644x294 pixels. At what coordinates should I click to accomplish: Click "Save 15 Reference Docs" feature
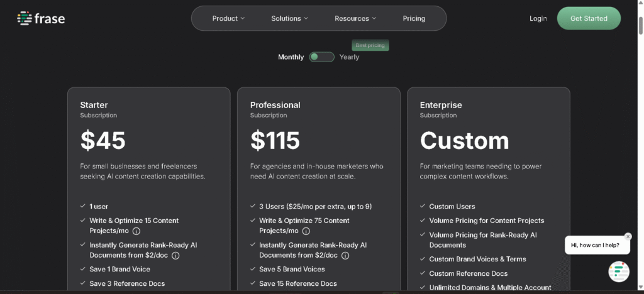(298, 283)
